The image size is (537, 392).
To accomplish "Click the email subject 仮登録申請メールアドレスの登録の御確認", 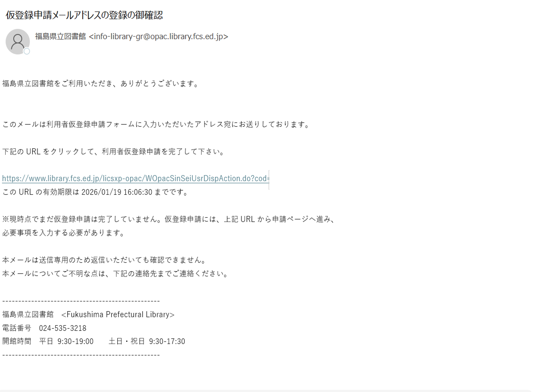I will 84,15.
